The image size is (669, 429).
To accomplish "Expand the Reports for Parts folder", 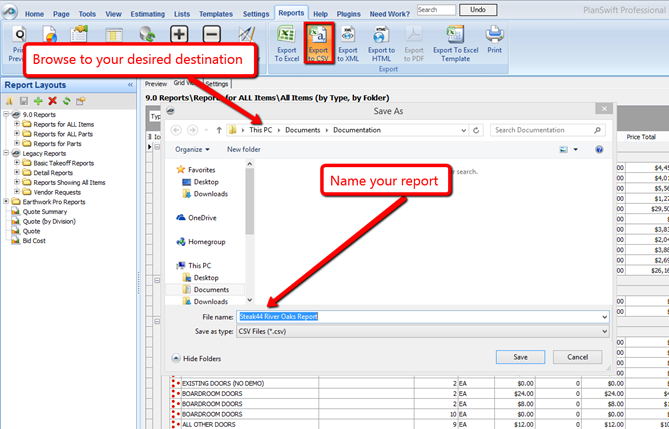I will coord(17,143).
